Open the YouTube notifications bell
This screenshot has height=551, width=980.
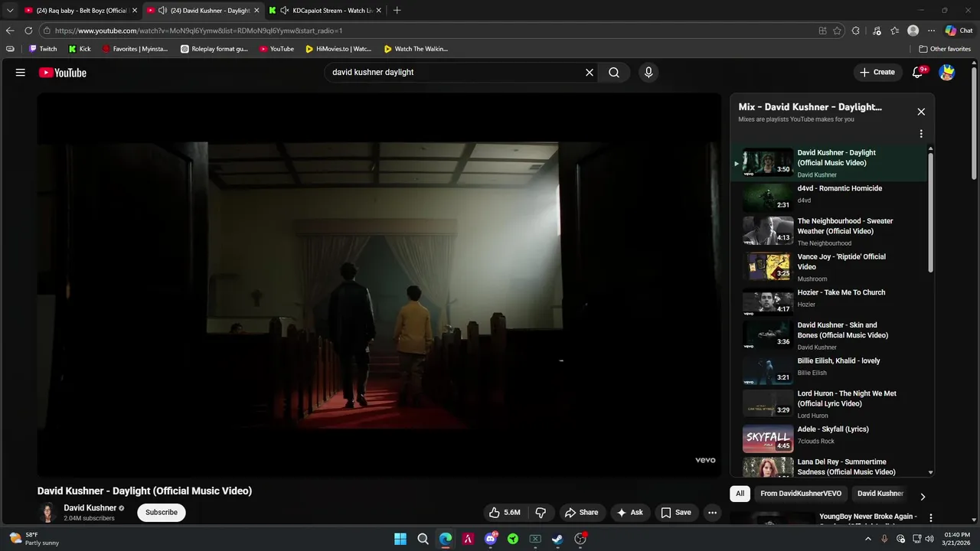coord(918,73)
